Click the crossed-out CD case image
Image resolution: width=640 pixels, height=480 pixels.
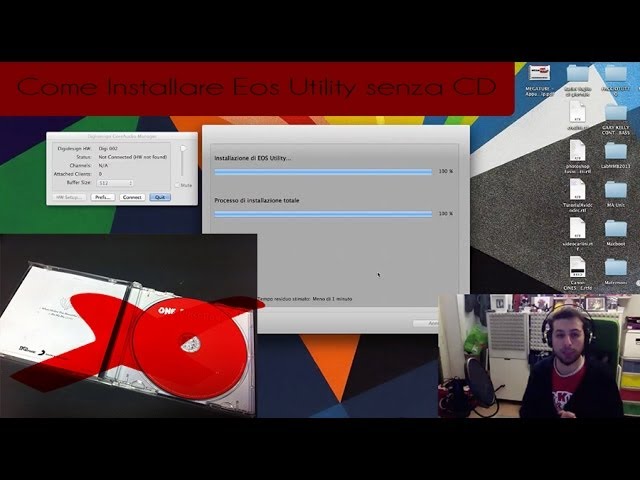[x=128, y=326]
